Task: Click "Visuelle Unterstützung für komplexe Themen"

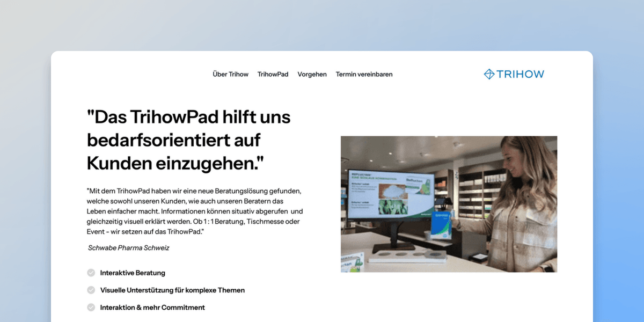Action: [172, 290]
